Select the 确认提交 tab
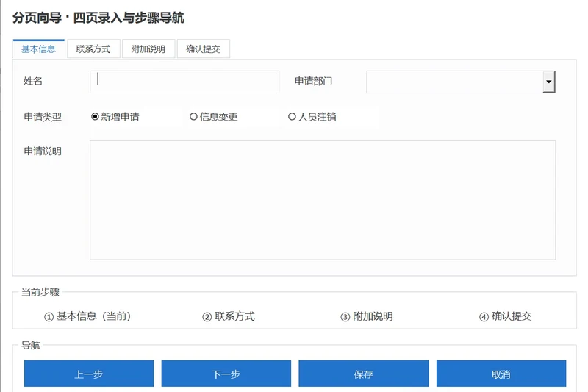Image resolution: width=588 pixels, height=392 pixels. tap(203, 49)
